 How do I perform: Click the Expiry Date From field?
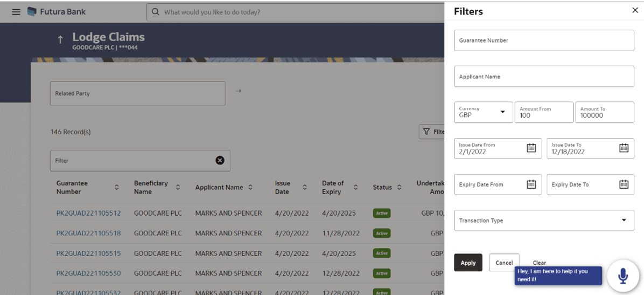[x=498, y=184]
